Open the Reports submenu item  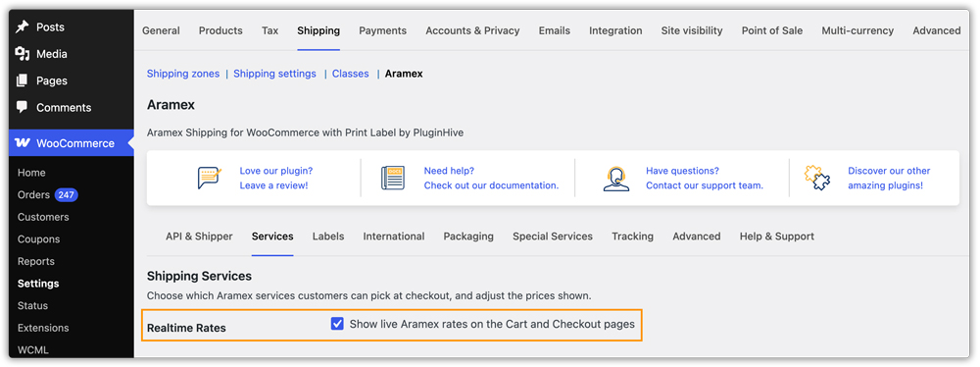(x=36, y=261)
